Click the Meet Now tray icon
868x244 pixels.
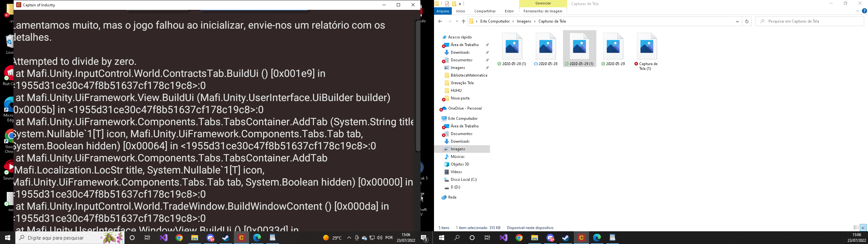pyautogui.click(x=357, y=238)
